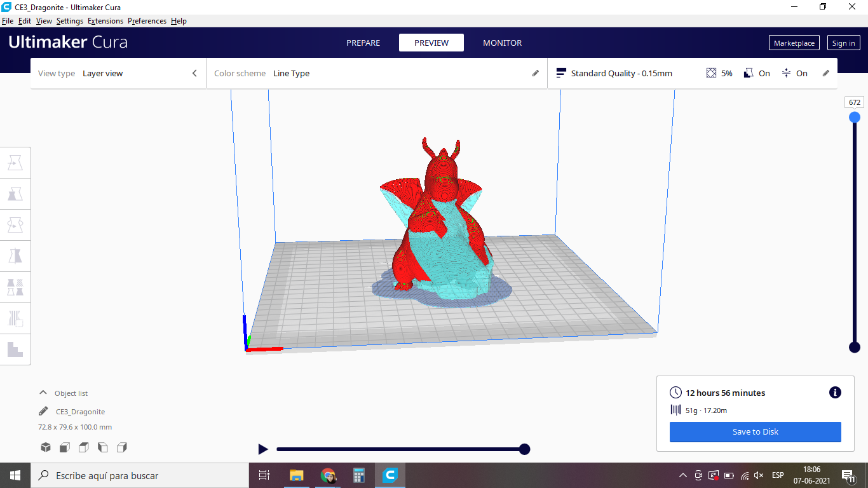This screenshot has height=488, width=868.
Task: Open the Marketplace
Action: coord(794,43)
